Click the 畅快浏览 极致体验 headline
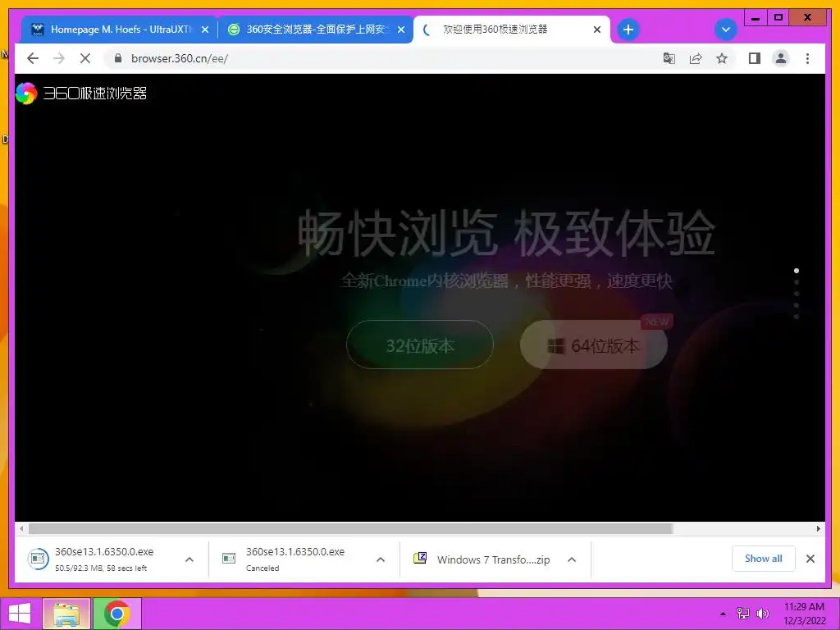 [506, 234]
